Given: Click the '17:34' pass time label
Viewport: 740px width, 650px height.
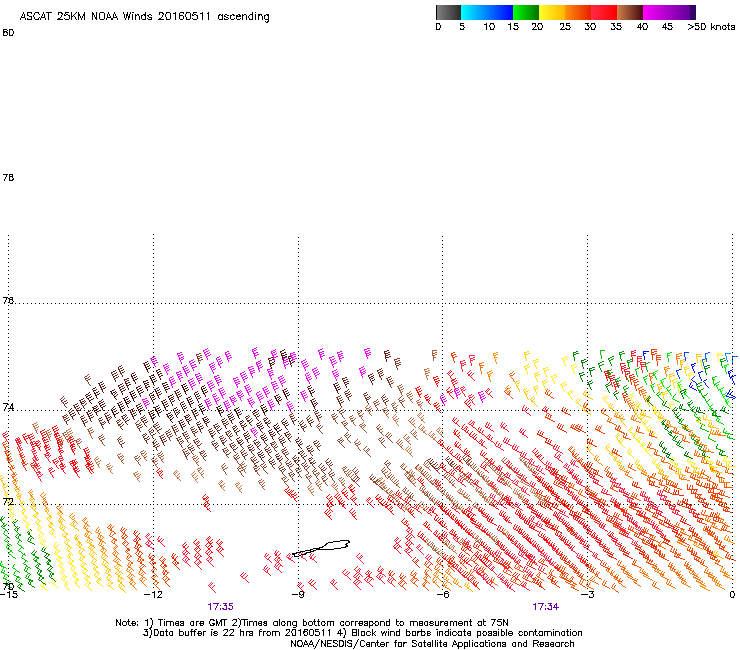Looking at the screenshot, I should (x=546, y=607).
